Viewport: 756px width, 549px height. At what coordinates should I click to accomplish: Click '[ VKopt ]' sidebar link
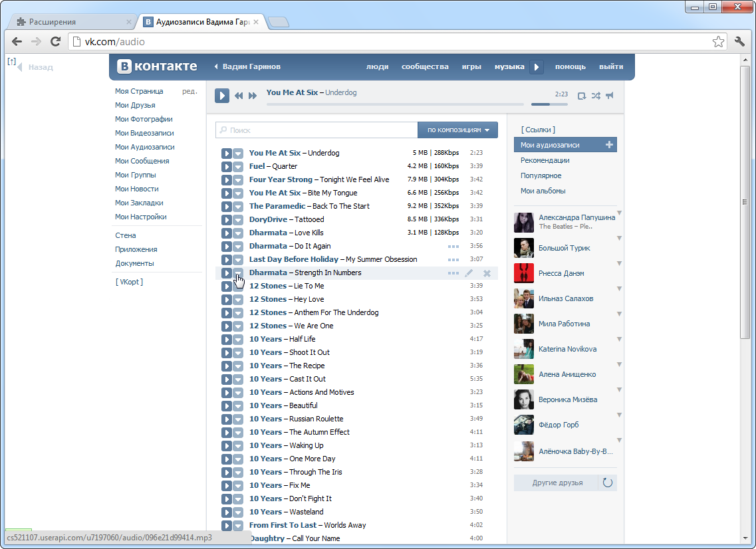coord(129,282)
